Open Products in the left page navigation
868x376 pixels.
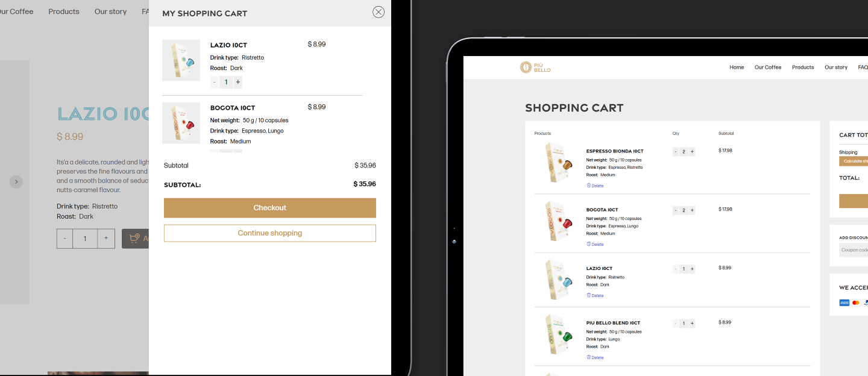64,11
